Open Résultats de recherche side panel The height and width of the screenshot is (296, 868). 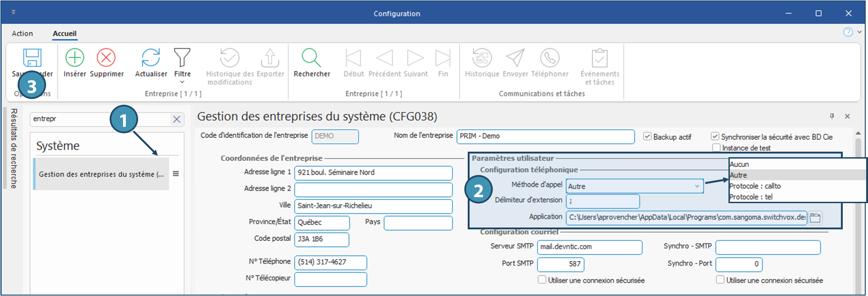click(x=14, y=148)
